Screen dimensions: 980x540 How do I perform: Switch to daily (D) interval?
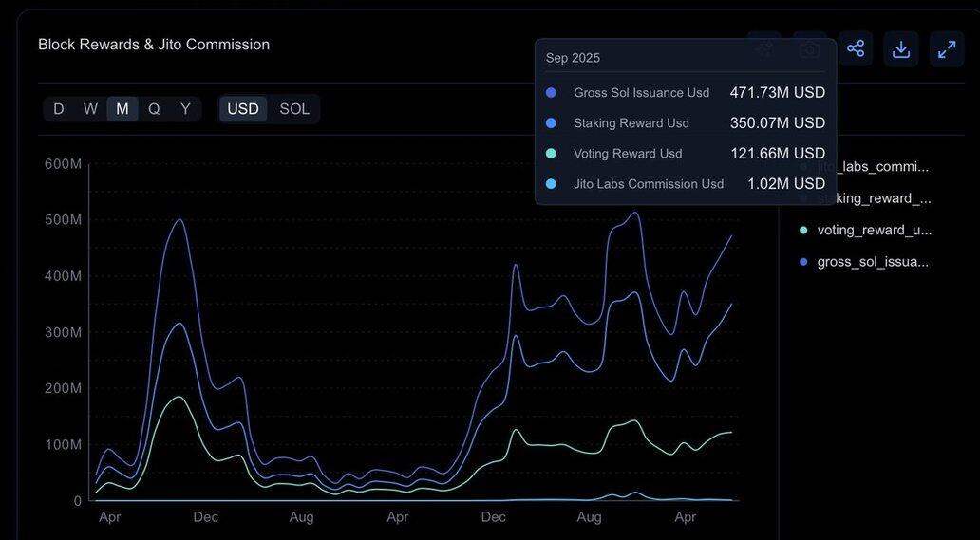click(x=59, y=109)
